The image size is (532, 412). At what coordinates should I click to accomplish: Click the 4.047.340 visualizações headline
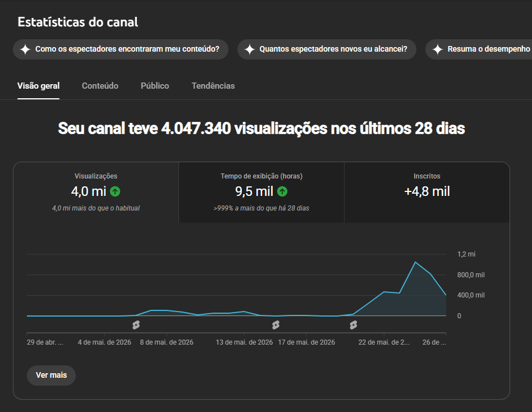point(262,129)
